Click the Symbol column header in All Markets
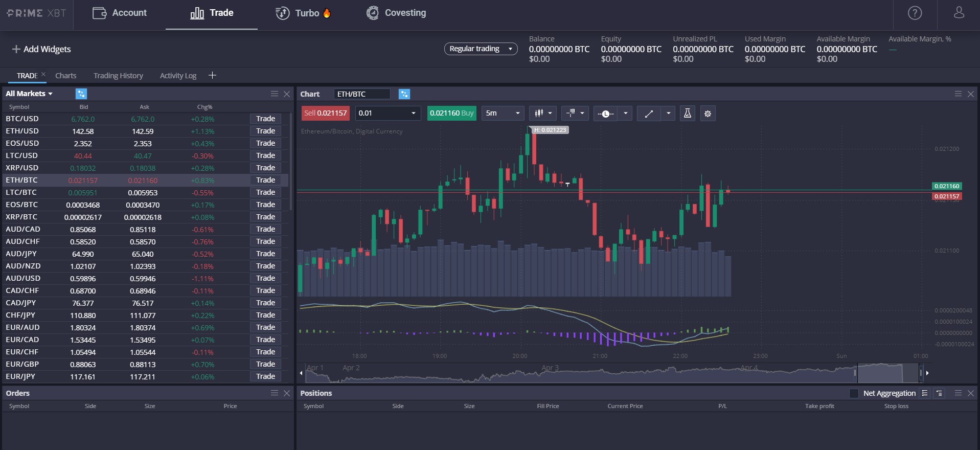 [19, 107]
